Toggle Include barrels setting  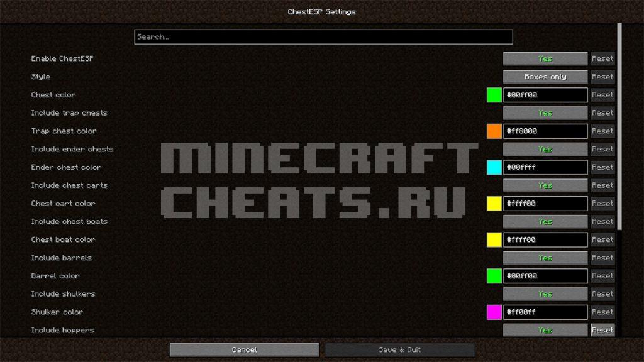pos(545,258)
